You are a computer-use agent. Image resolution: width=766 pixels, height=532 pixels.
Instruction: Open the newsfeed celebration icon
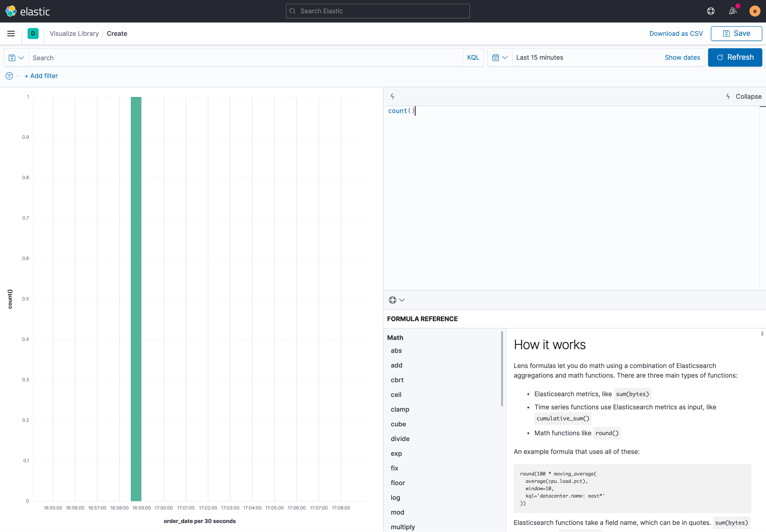pyautogui.click(x=733, y=11)
